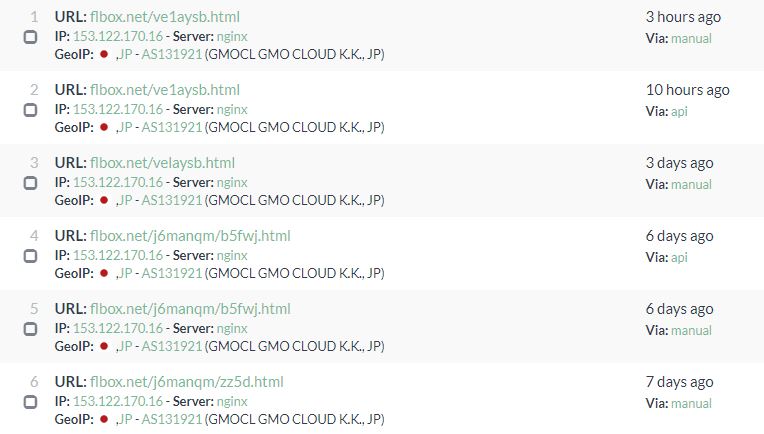Viewport: 764px width, 434px height.
Task: Click the red Japan flag icon in row 6
Action: 104,419
